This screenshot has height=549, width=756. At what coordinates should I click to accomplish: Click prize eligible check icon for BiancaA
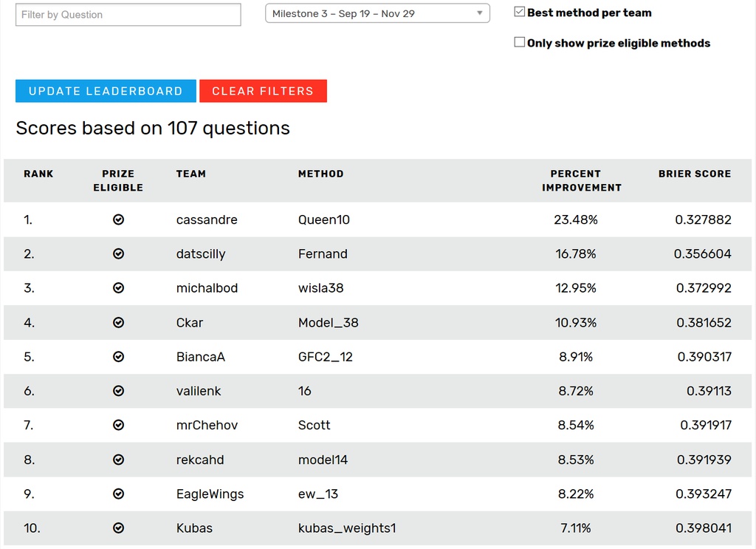(118, 356)
